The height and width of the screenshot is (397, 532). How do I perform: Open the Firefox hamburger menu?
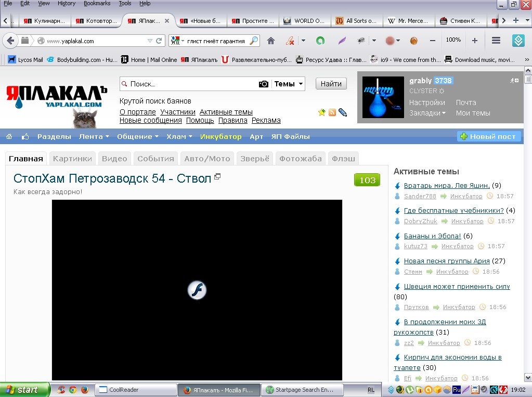click(x=496, y=41)
